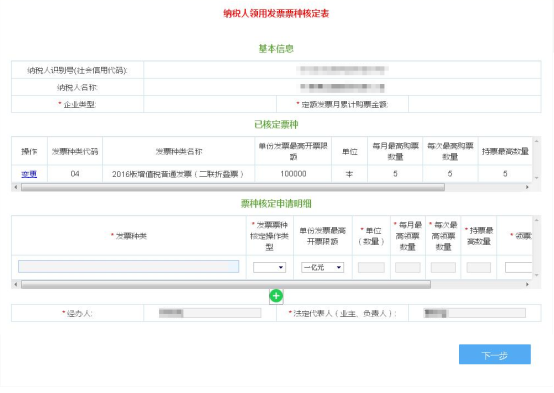The height and width of the screenshot is (393, 554).
Task: Click the 操作 column header
Action: coord(29,152)
